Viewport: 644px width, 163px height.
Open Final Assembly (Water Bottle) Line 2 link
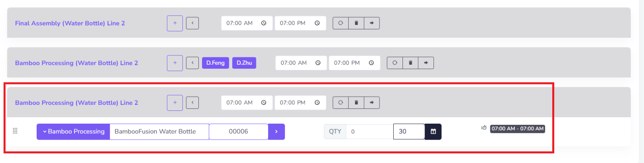click(70, 23)
